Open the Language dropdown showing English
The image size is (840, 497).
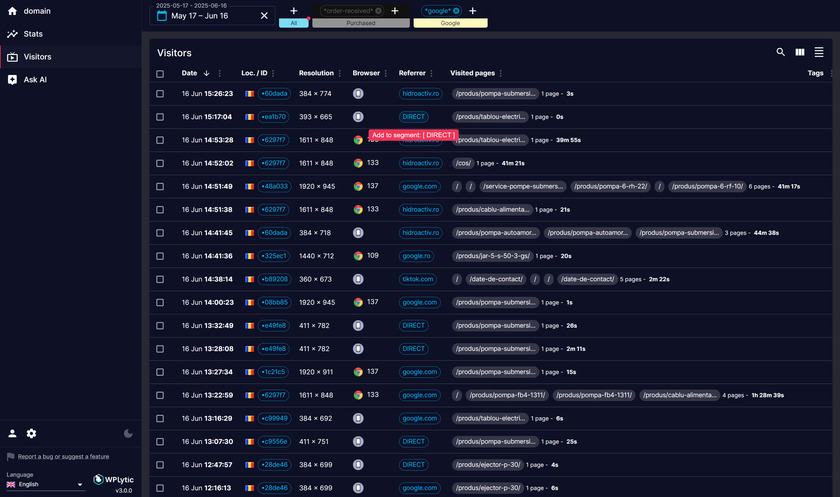point(46,484)
